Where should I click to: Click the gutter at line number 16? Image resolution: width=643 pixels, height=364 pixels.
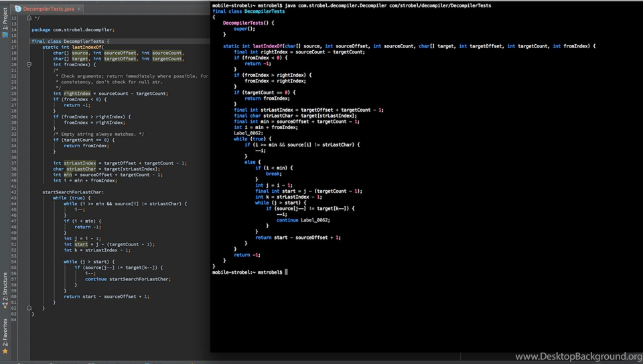[x=14, y=41]
